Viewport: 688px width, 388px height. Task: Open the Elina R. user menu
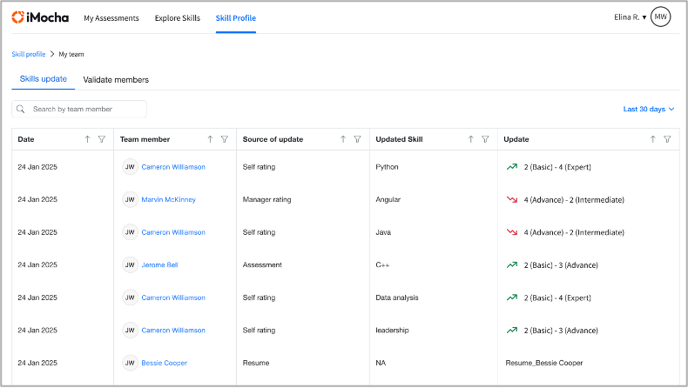click(630, 17)
